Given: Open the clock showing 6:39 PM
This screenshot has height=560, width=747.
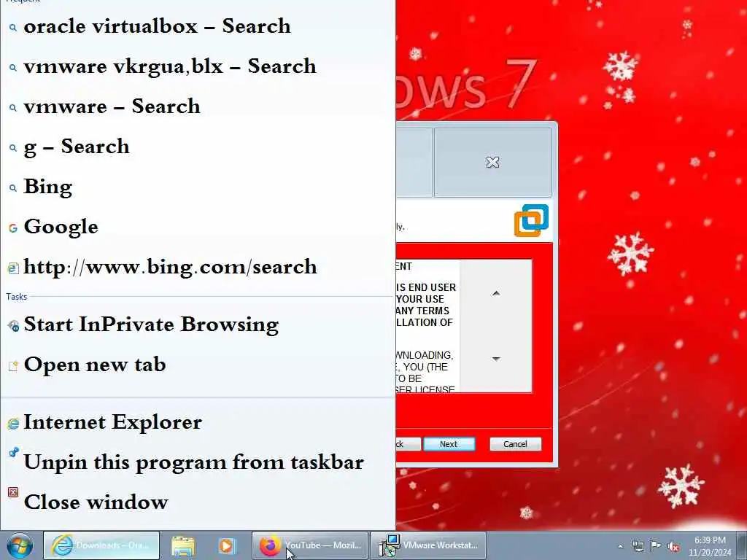Looking at the screenshot, I should pyautogui.click(x=710, y=546).
